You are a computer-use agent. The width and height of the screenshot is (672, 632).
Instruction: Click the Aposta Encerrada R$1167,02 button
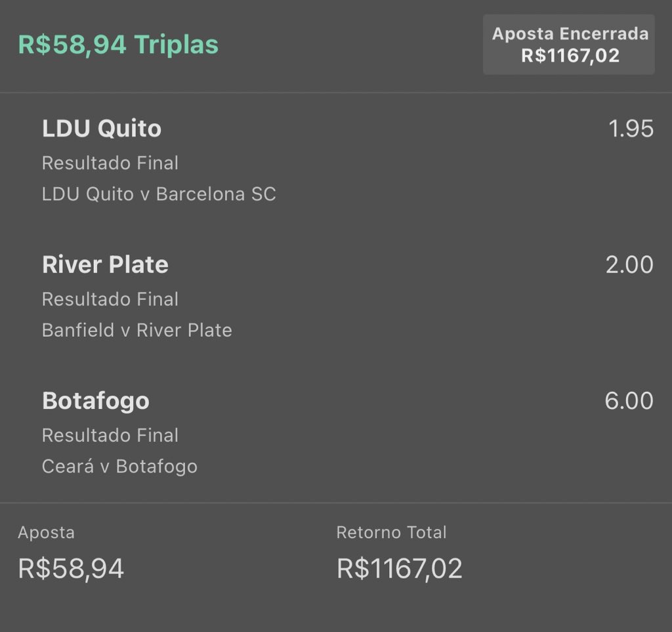[x=569, y=45]
